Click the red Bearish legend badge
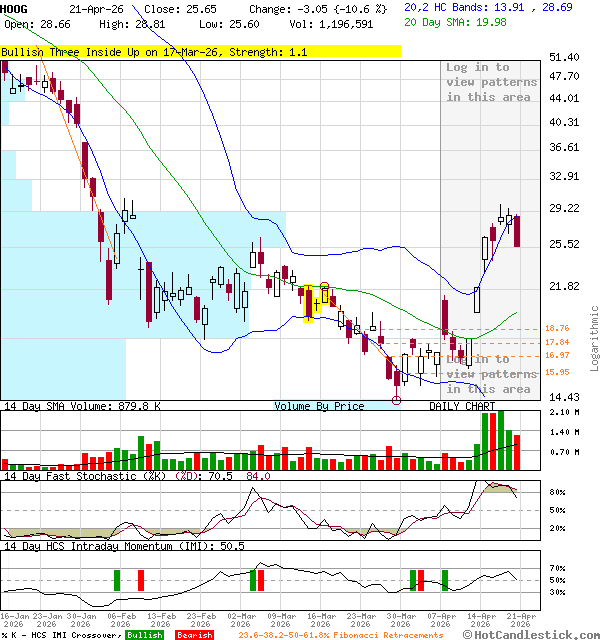The width and height of the screenshot is (600, 640). [194, 635]
